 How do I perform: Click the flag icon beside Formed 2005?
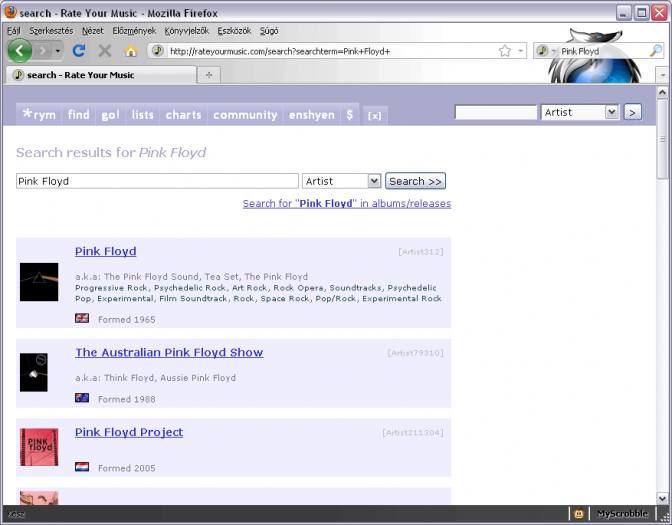point(82,467)
